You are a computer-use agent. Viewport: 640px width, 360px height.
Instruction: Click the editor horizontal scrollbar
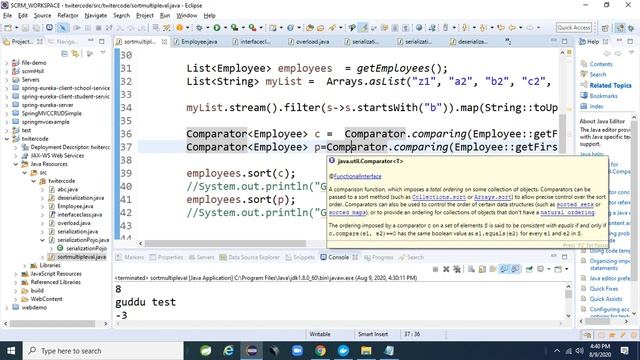(x=225, y=243)
